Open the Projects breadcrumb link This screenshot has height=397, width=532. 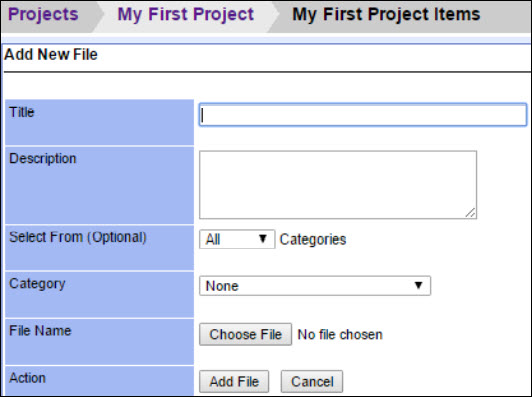click(43, 14)
